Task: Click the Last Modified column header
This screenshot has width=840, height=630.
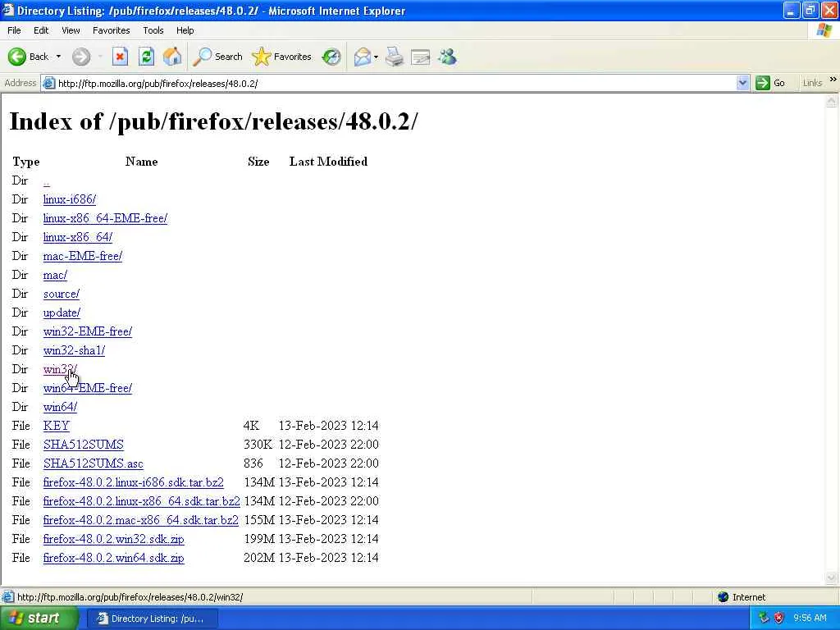Action: tap(328, 162)
